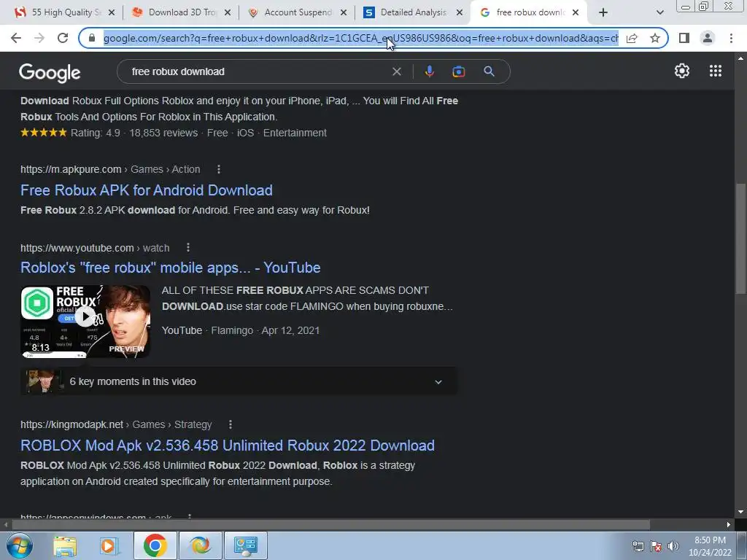Open more options for YouTube result
The width and height of the screenshot is (747, 560).
point(188,248)
